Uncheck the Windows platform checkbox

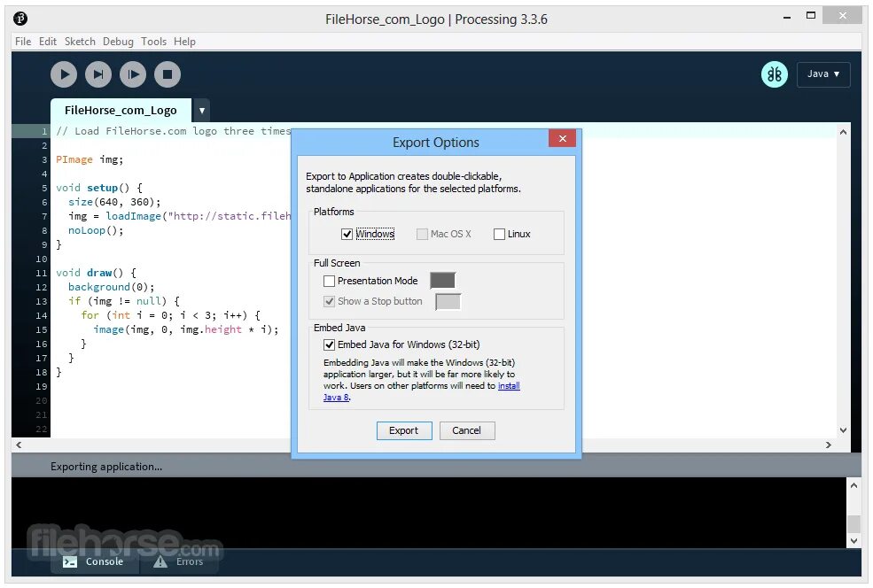(x=347, y=234)
